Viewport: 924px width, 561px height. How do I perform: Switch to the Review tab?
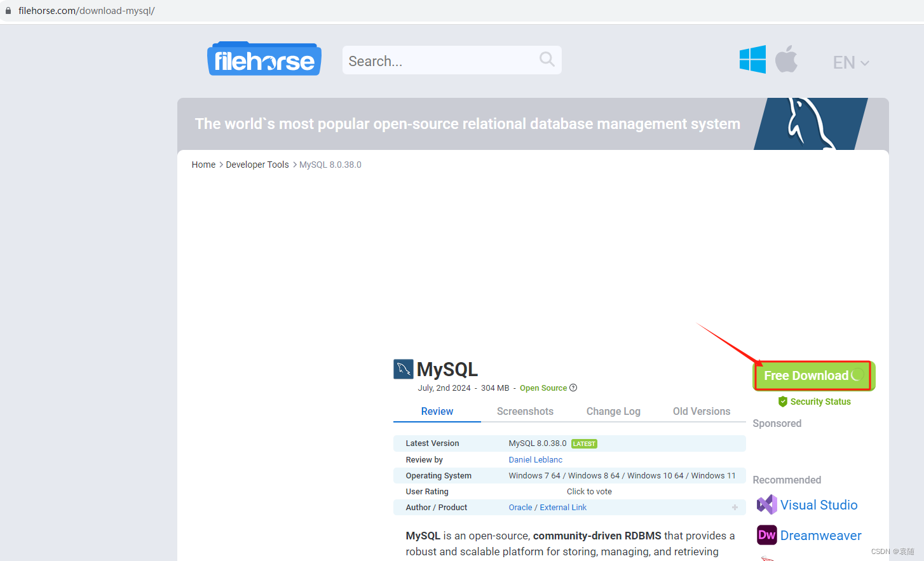(437, 411)
